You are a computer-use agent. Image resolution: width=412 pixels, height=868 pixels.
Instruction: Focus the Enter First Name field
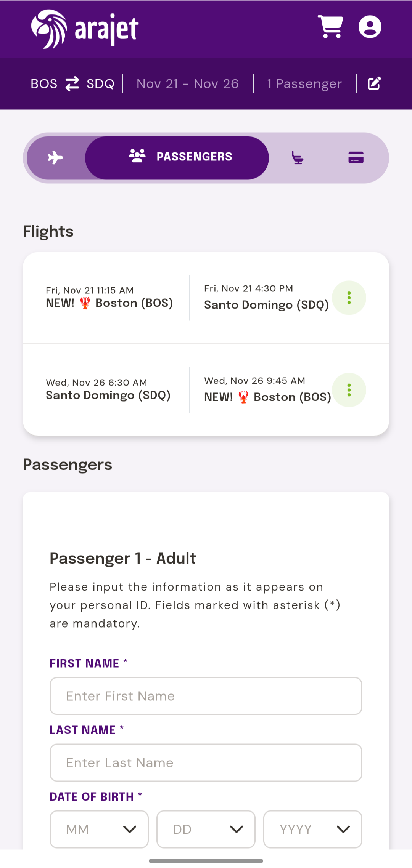tap(206, 696)
